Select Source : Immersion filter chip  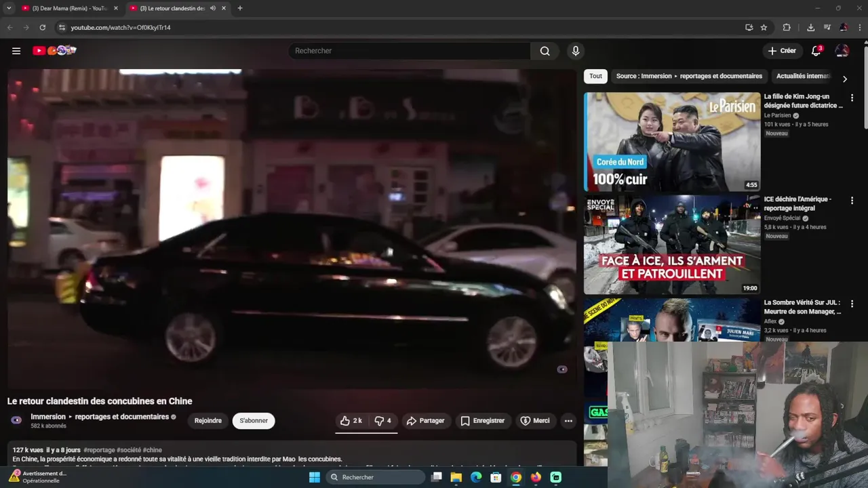click(x=689, y=76)
